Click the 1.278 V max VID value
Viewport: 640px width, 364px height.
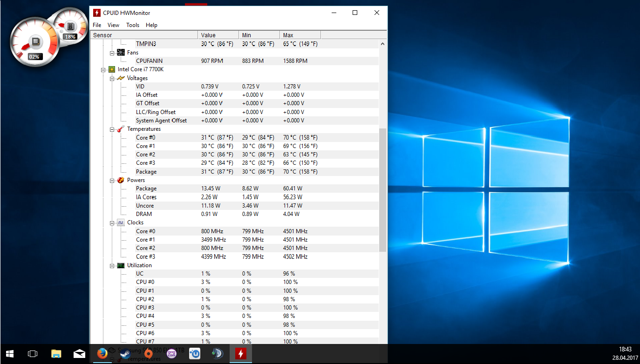pyautogui.click(x=292, y=87)
